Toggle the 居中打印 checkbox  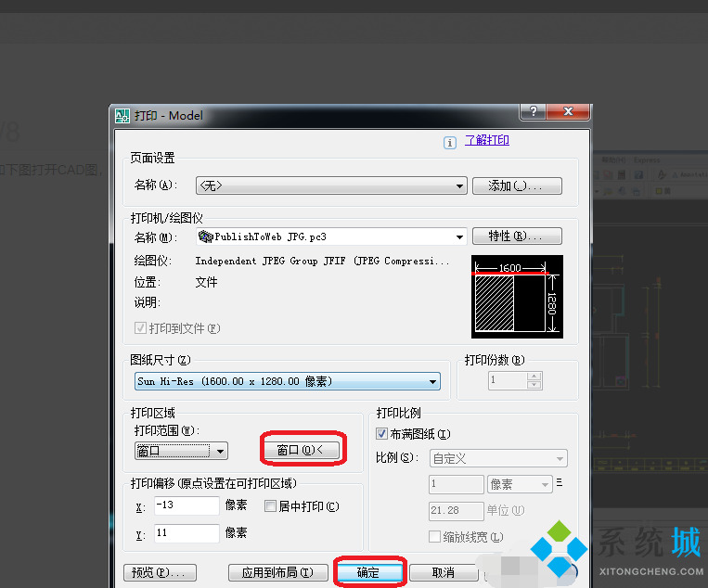click(270, 505)
